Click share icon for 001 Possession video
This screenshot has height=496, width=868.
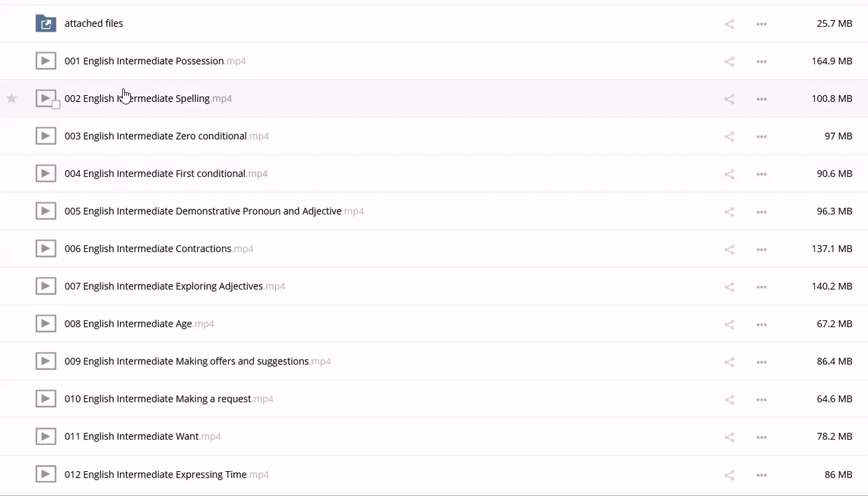[729, 61]
